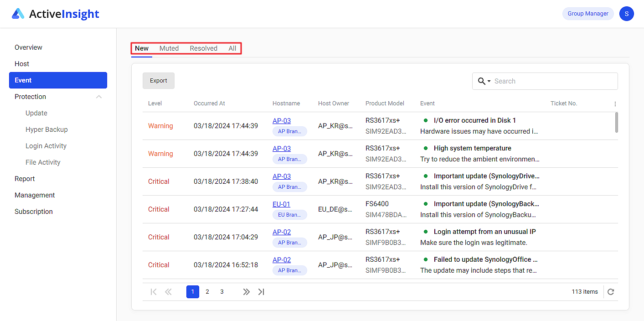Skip forward using the double-arrow pagination icon
This screenshot has width=644, height=321.
246,291
